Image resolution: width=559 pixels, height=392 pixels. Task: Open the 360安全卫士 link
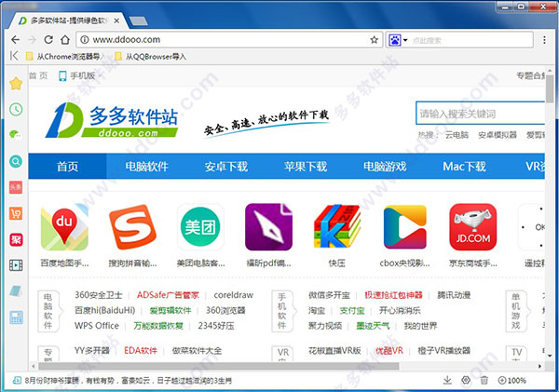click(99, 295)
